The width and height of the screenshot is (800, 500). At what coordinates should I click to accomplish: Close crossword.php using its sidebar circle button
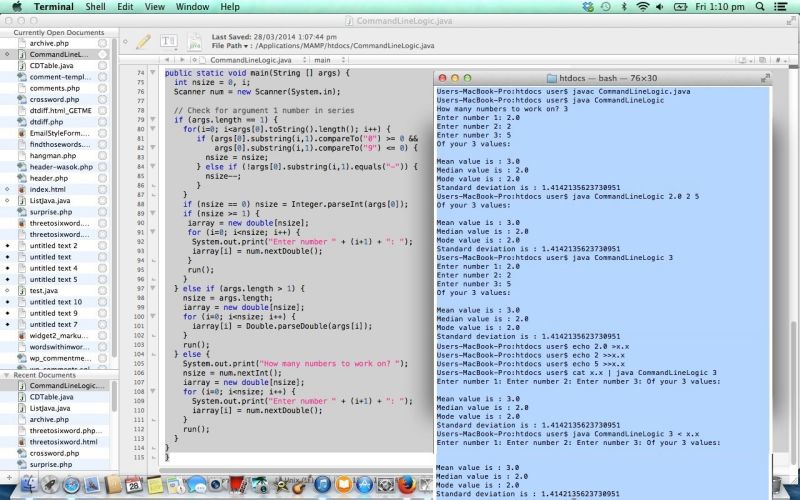coord(103,99)
